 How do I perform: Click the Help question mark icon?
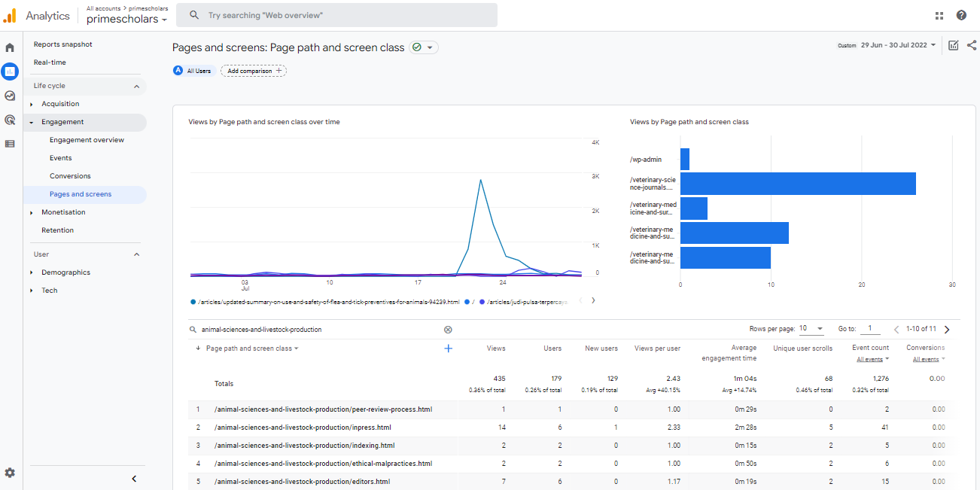[961, 15]
